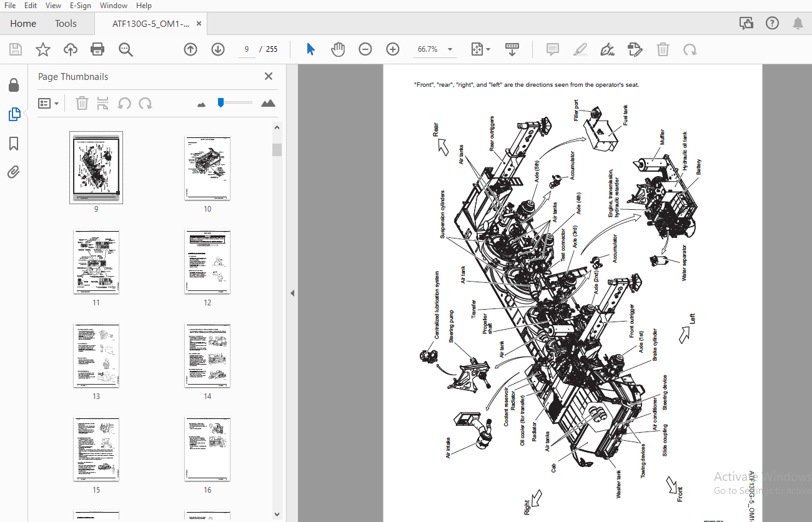Bookmark the file with the star icon
The image size is (812, 522).
(43, 49)
